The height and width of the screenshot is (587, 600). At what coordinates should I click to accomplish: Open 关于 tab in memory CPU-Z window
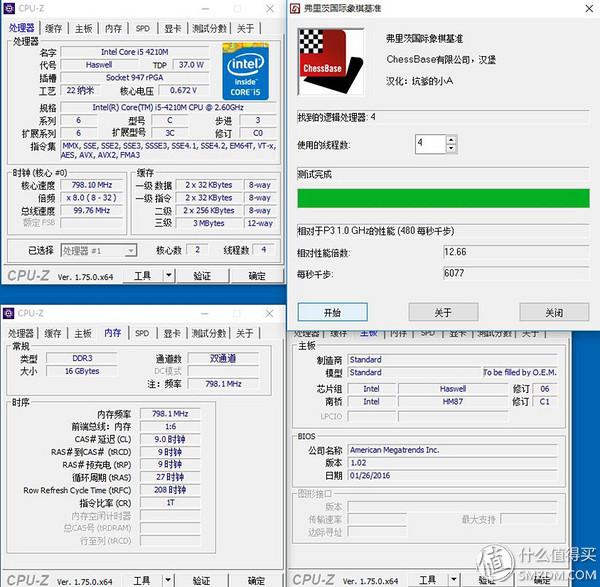[245, 333]
